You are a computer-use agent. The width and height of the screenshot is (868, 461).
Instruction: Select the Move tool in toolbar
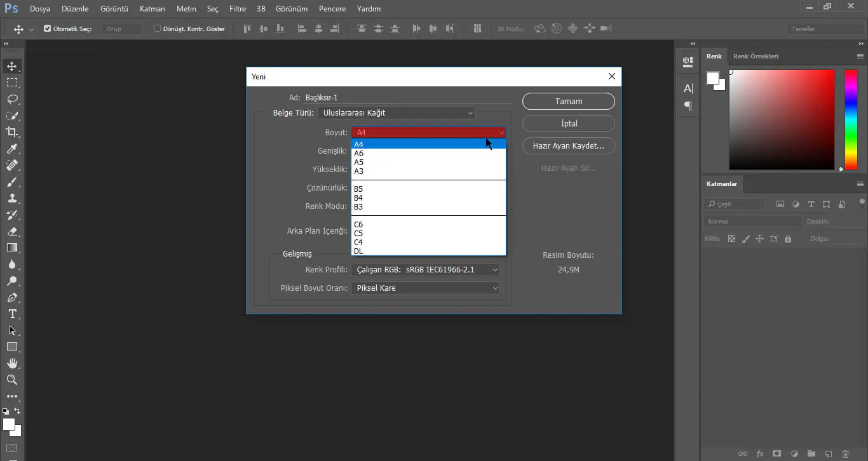tap(12, 67)
